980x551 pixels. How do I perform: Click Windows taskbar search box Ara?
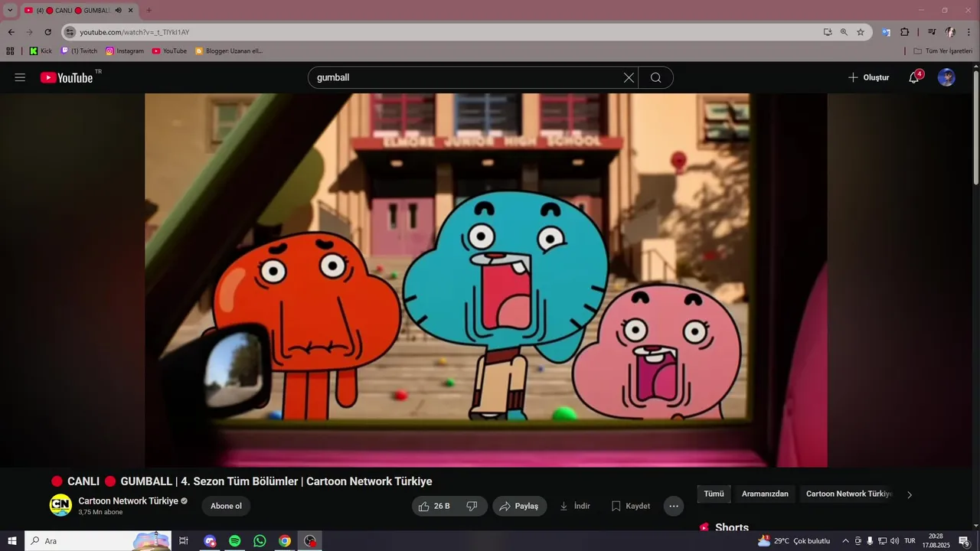coord(98,541)
